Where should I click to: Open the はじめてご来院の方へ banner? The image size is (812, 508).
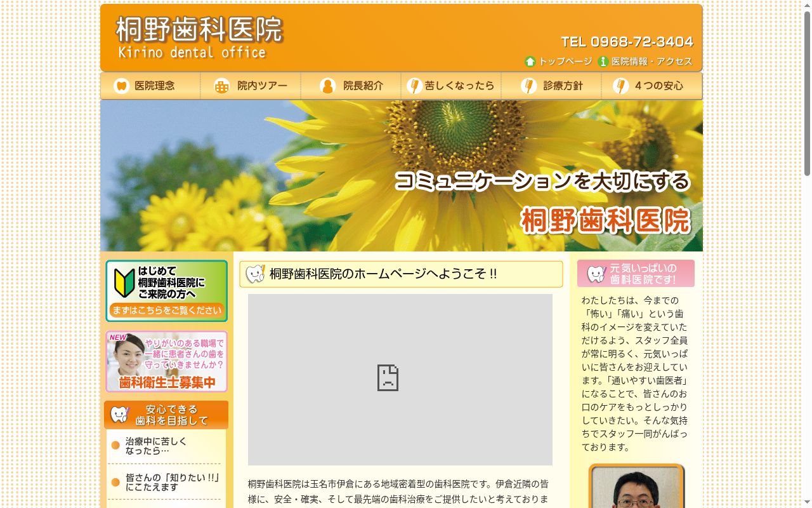(x=166, y=291)
